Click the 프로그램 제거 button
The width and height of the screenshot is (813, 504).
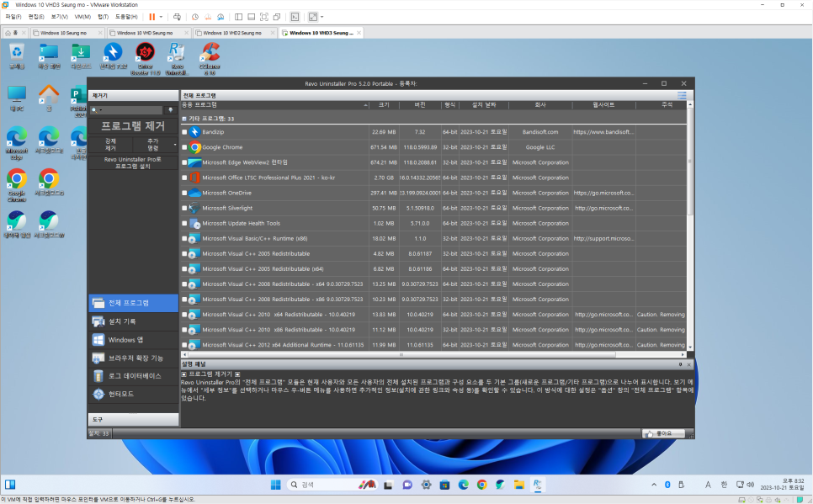tap(133, 126)
